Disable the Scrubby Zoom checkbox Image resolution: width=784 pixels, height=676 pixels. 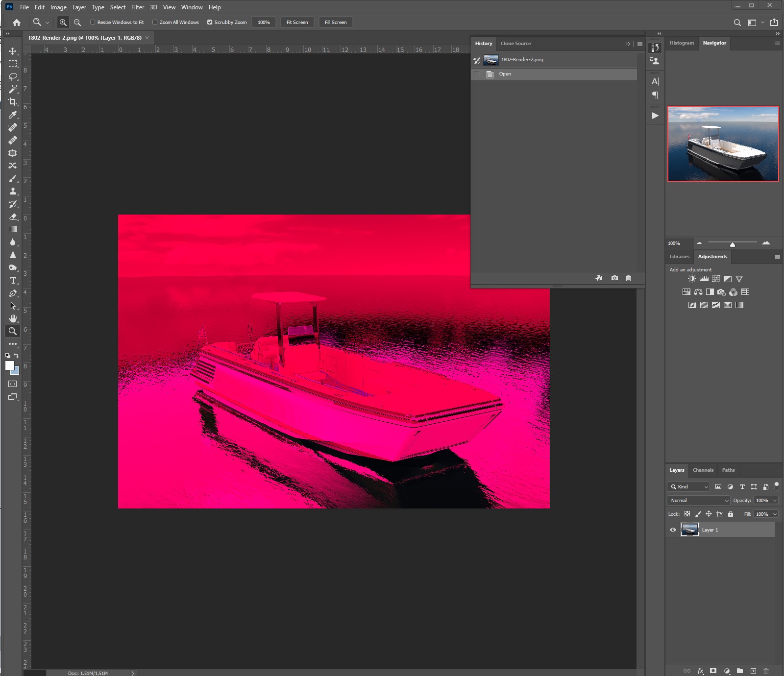coord(210,22)
